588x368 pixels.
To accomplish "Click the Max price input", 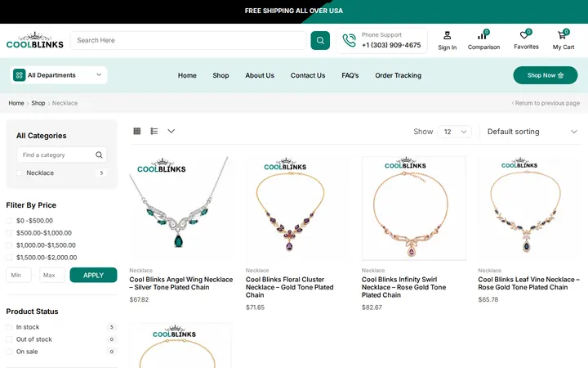I will (x=52, y=276).
